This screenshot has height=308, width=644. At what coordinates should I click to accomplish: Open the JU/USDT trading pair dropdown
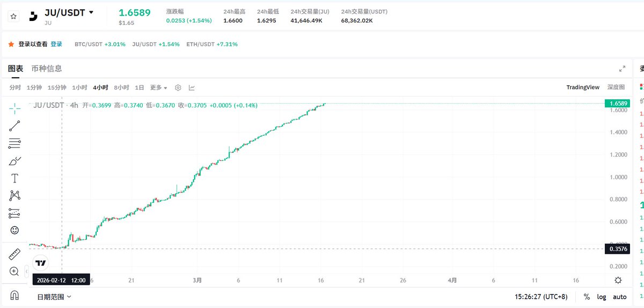pos(91,12)
